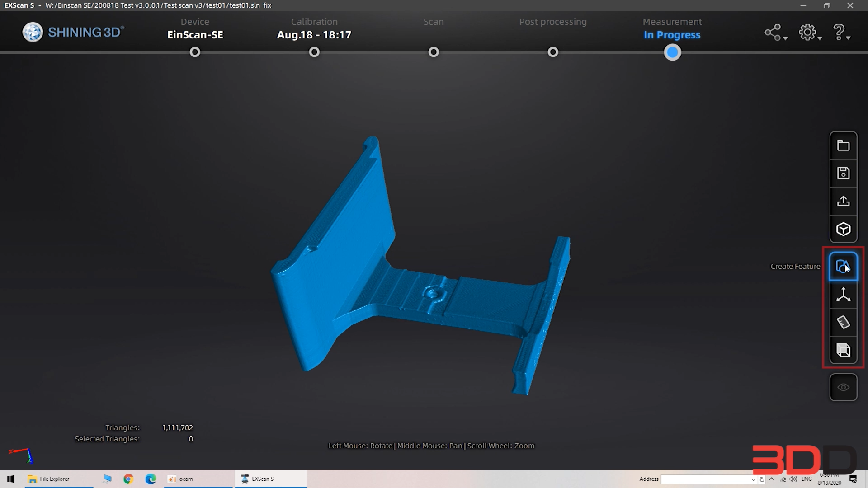
Task: Switch to the Post processing step
Action: pyautogui.click(x=553, y=52)
